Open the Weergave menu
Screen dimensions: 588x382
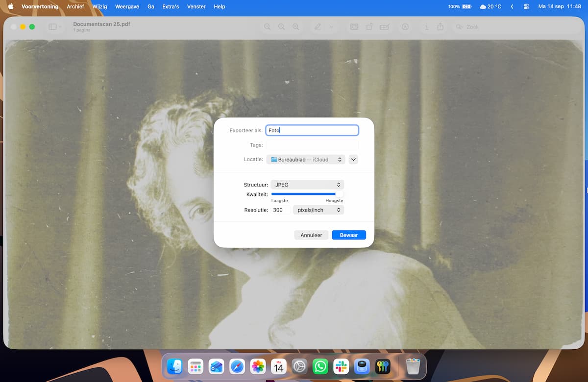tap(127, 7)
